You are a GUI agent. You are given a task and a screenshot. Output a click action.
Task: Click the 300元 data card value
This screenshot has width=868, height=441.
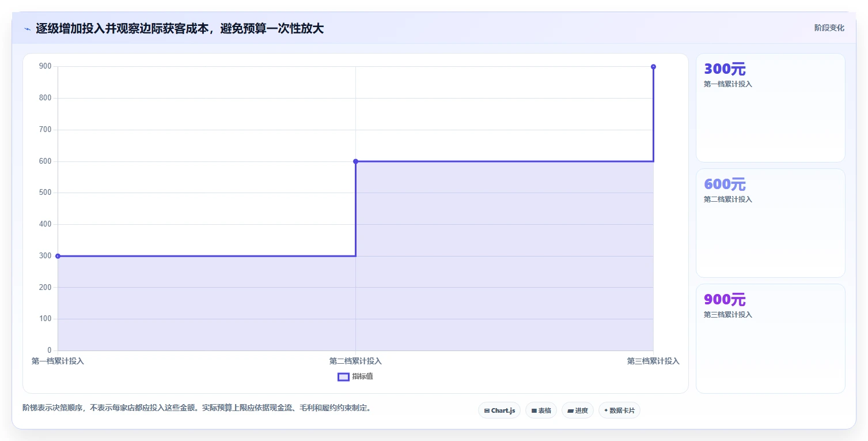point(725,69)
